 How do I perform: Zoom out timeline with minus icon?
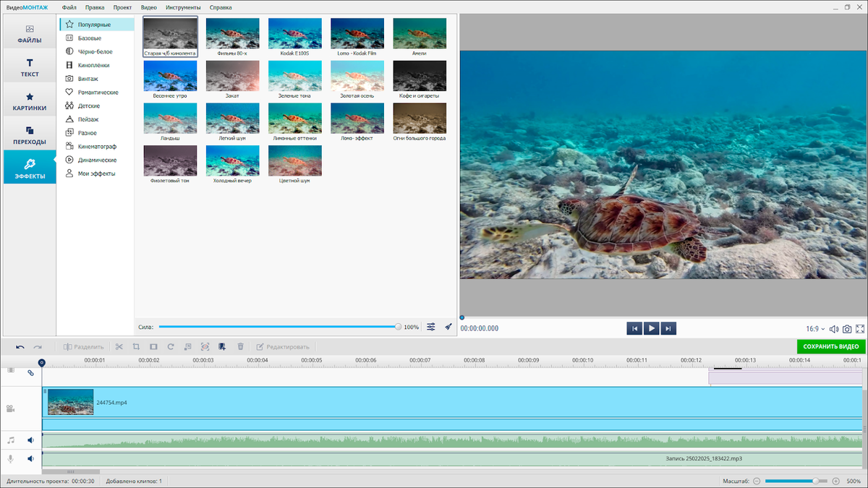(757, 481)
